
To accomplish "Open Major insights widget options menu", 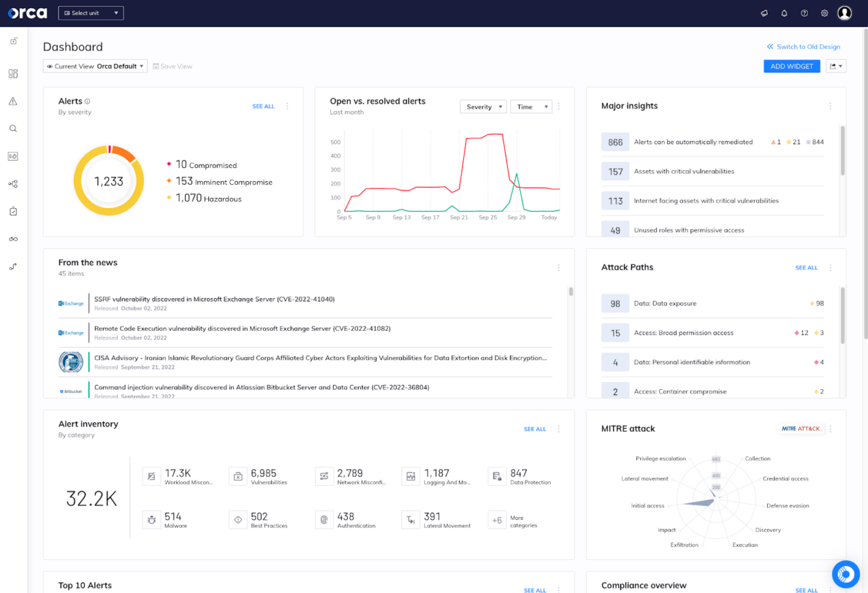I will pyautogui.click(x=830, y=106).
